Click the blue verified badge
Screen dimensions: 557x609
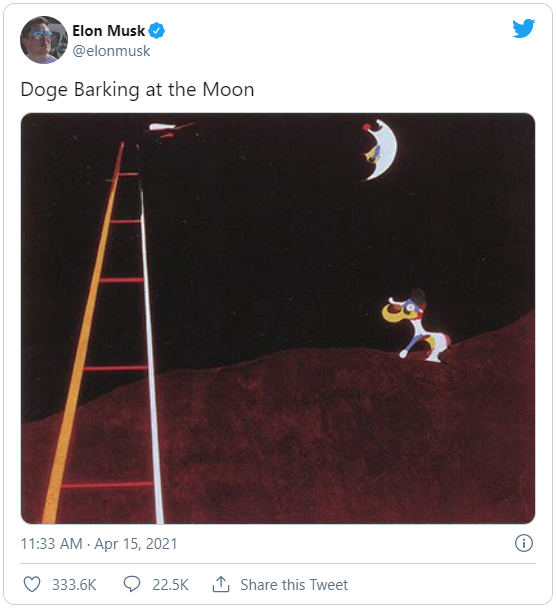[x=157, y=31]
